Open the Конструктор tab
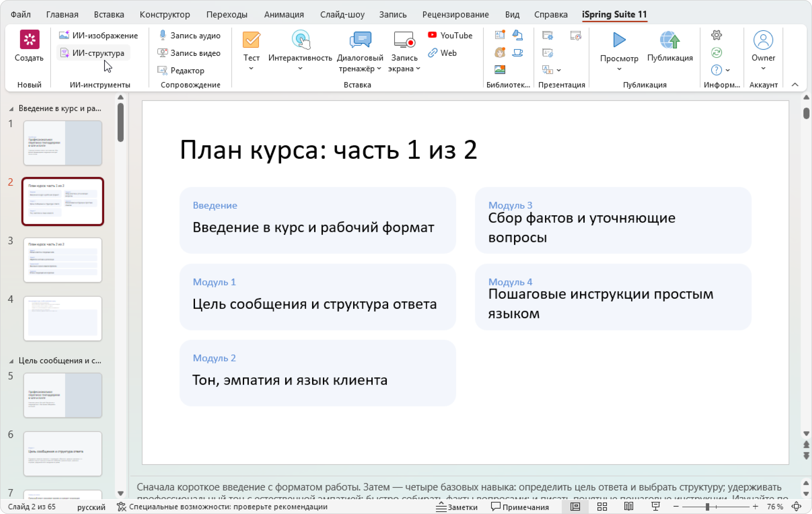The height and width of the screenshot is (514, 812). click(x=165, y=14)
